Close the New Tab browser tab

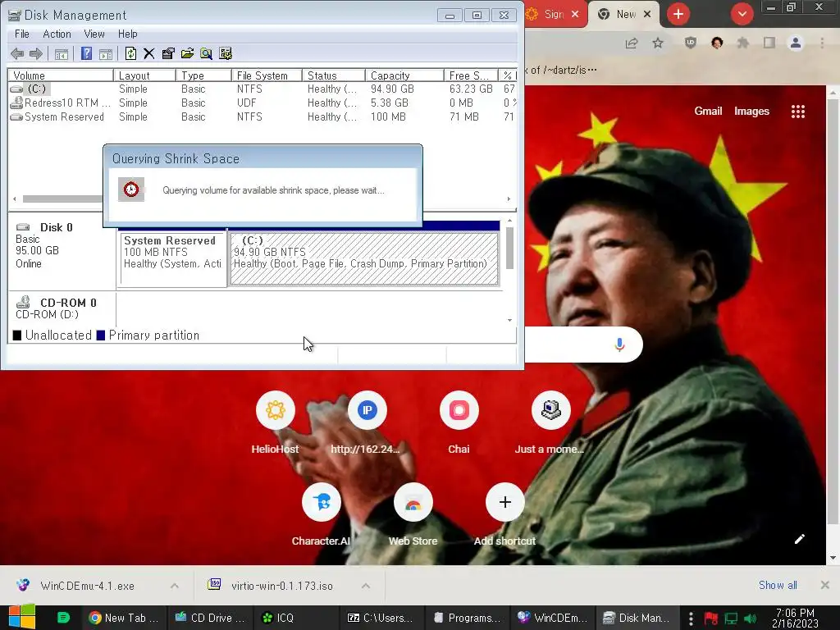pos(647,15)
